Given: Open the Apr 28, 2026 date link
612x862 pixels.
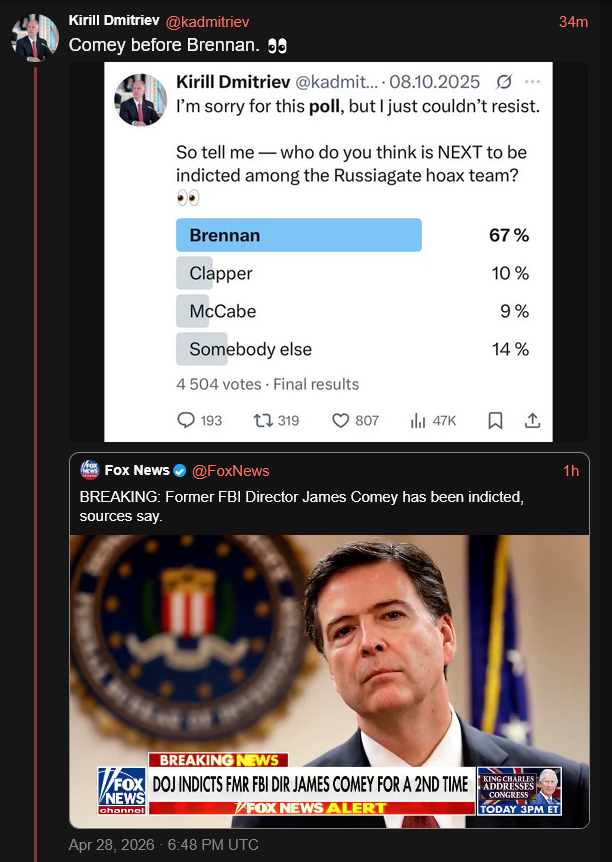Looking at the screenshot, I should coord(163,845).
